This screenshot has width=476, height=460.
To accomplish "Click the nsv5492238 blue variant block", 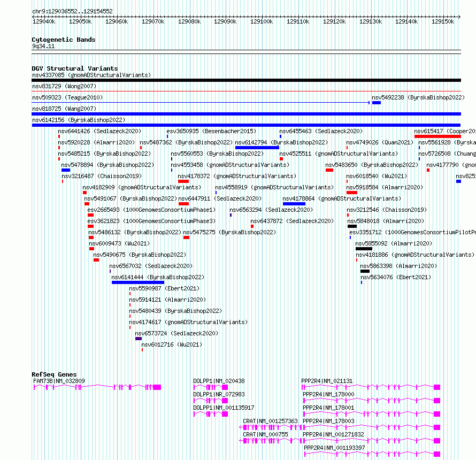I will (x=377, y=103).
